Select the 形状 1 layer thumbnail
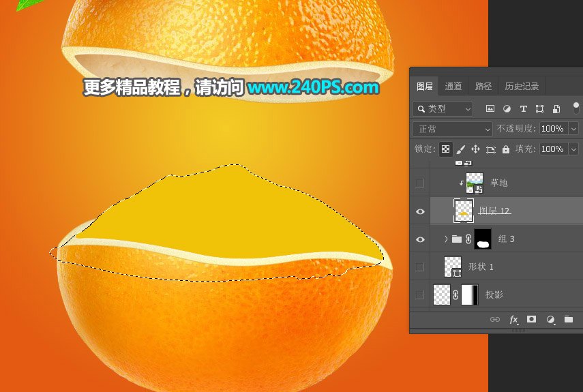The width and height of the screenshot is (583, 392). [453, 267]
